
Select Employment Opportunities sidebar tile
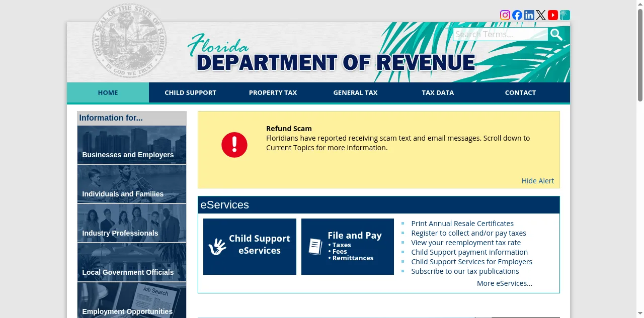[132, 300]
